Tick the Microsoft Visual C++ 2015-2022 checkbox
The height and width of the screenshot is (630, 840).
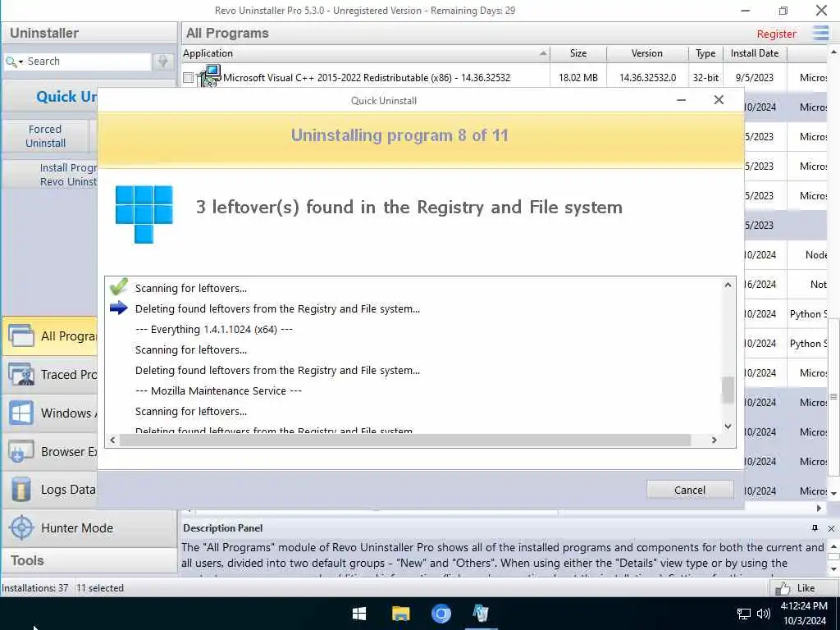188,78
